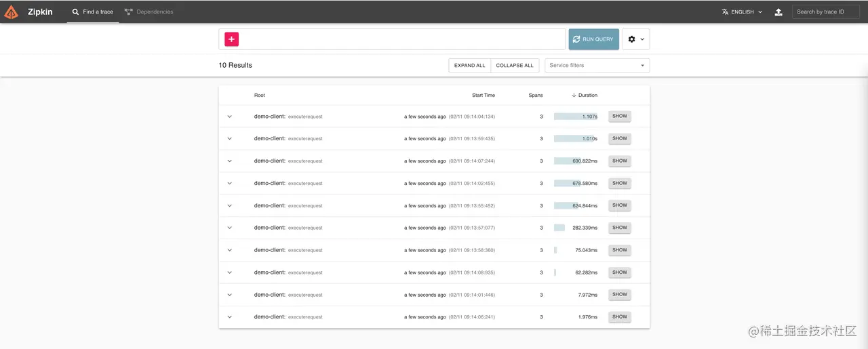
Task: Show the trace started at 09:13:58:360
Action: click(619, 250)
